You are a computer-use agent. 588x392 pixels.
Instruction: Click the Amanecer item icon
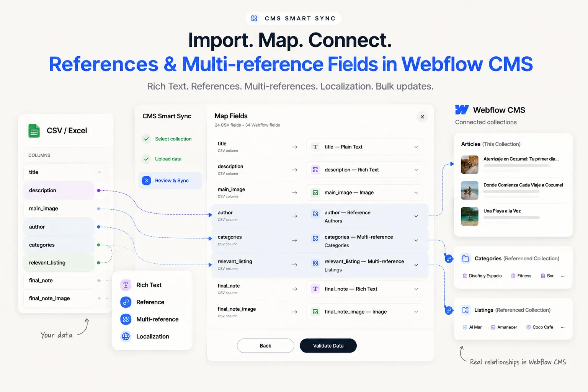tap(493, 327)
